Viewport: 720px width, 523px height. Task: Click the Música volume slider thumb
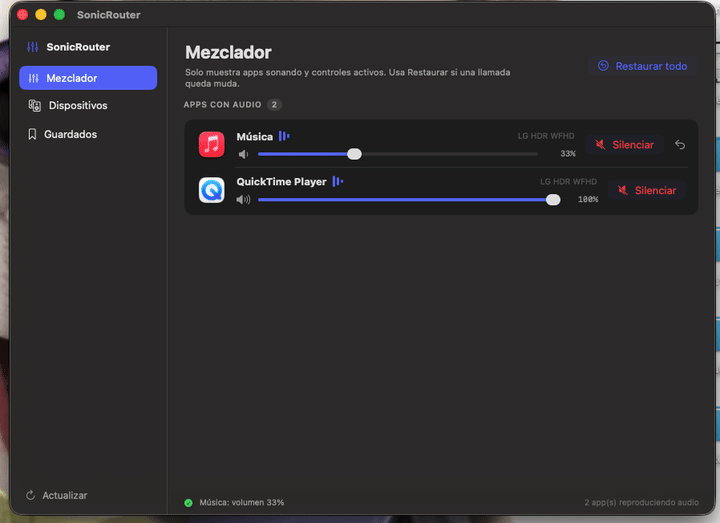(354, 154)
